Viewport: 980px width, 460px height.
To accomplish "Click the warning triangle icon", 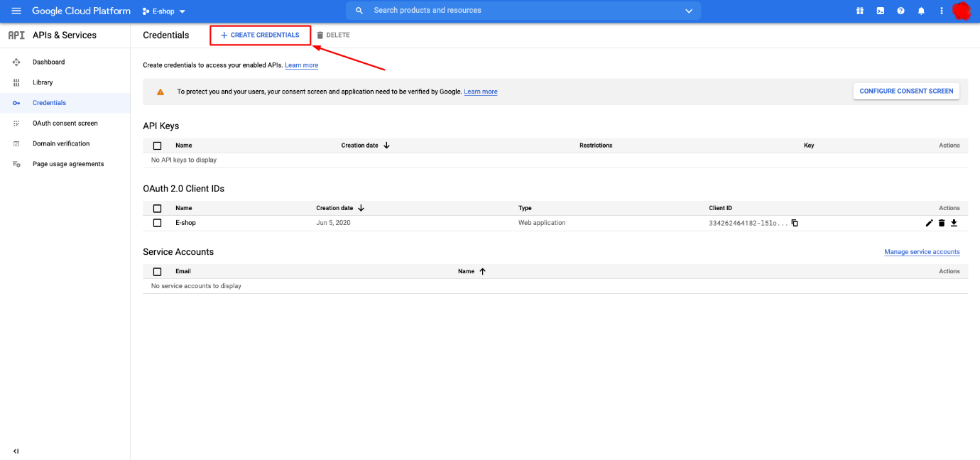I will click(x=160, y=92).
